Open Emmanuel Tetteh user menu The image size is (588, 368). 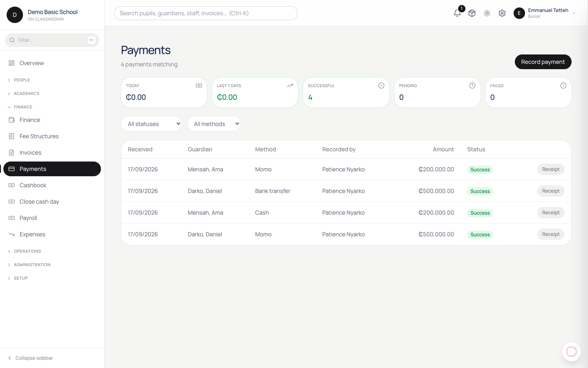(x=545, y=13)
